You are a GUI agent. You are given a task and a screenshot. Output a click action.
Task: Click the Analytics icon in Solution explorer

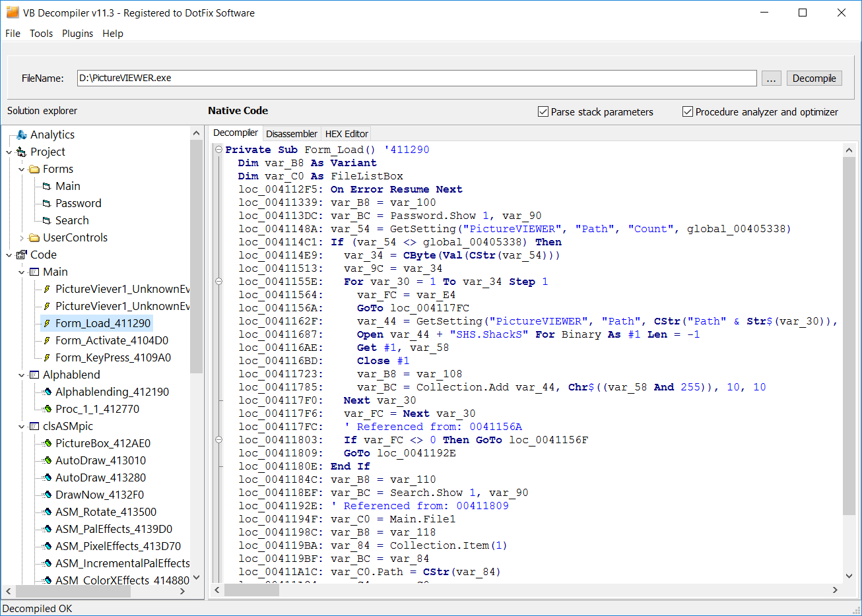point(22,135)
